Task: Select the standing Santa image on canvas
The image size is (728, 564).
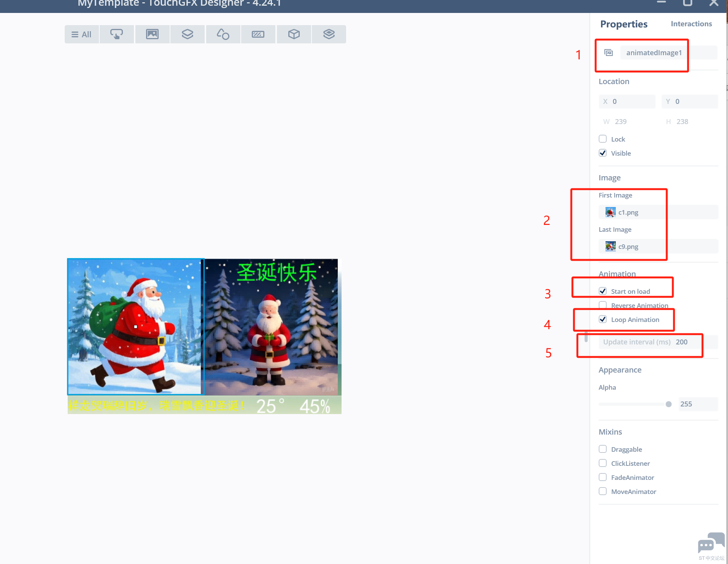Action: click(x=271, y=327)
